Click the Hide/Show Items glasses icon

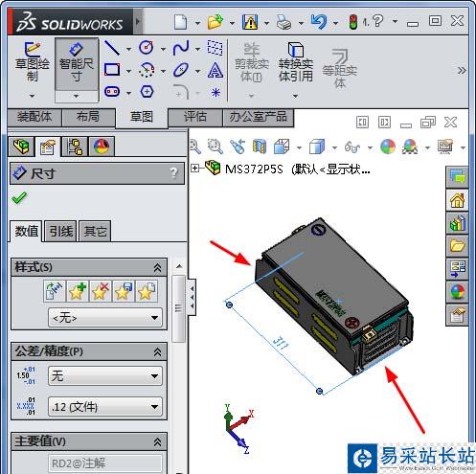[352, 147]
